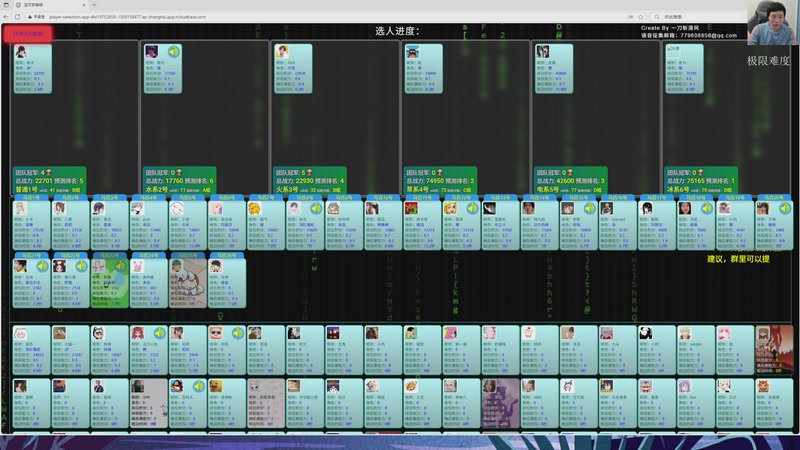Click the pink rabbit avatar on 马匹24号
800x450 pixels.
click(137, 266)
